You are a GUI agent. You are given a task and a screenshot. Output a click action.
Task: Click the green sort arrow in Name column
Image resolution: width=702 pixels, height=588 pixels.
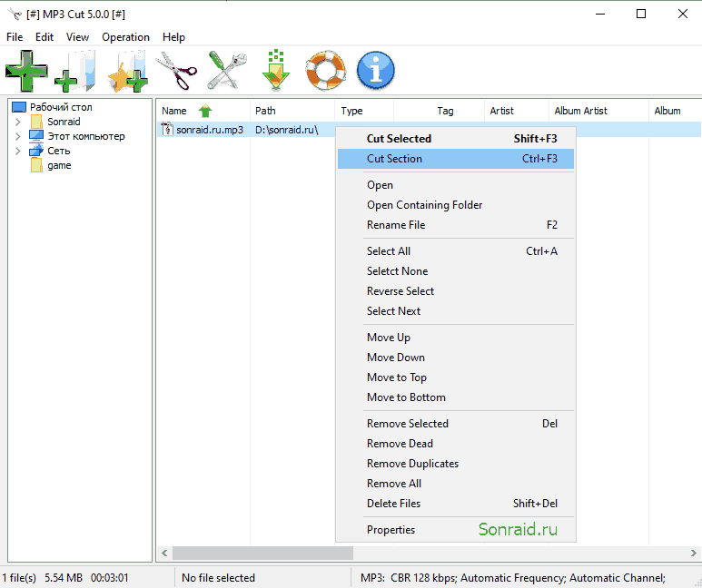click(x=205, y=111)
